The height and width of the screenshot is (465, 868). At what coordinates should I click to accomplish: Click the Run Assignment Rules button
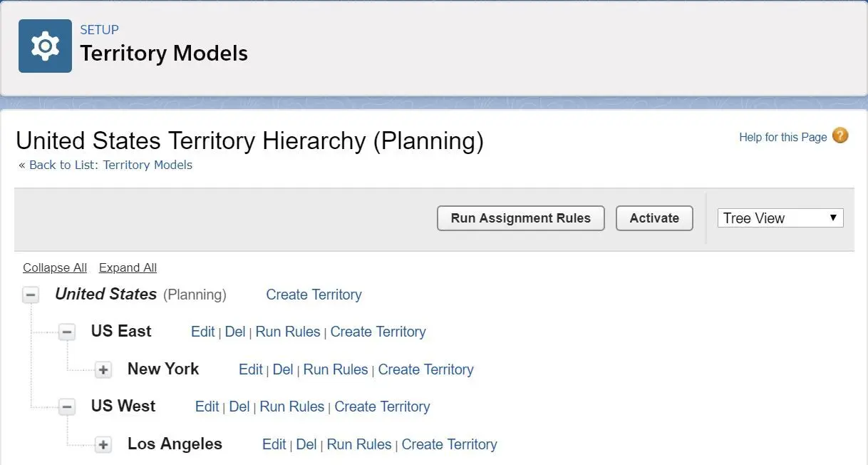tap(520, 218)
